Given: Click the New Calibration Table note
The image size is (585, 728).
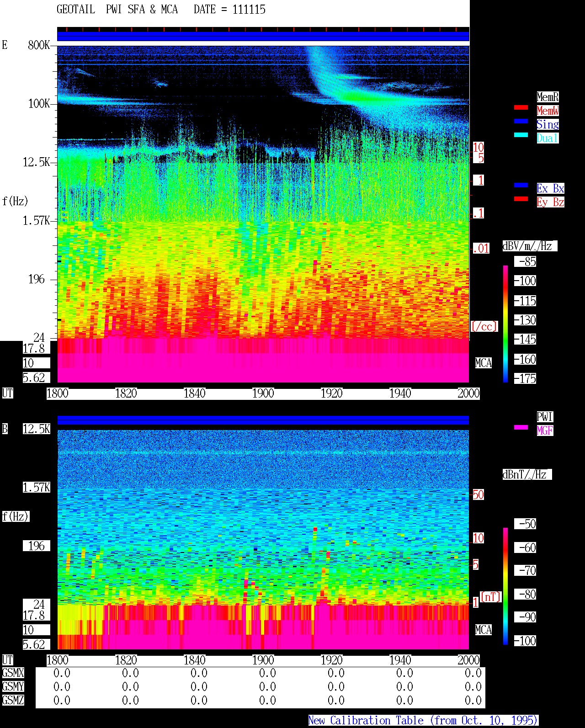Looking at the screenshot, I should pos(423,721).
